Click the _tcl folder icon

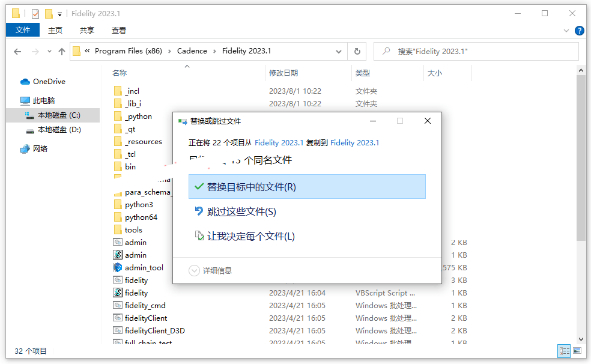tap(118, 154)
